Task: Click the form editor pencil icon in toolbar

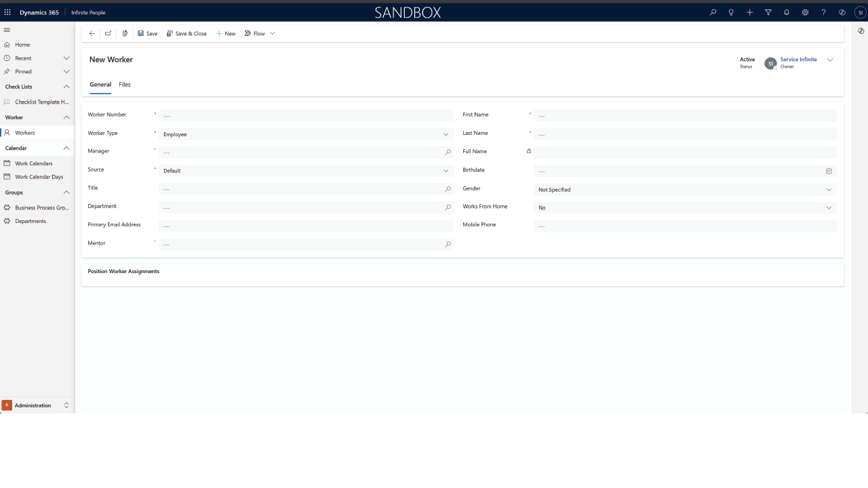Action: pyautogui.click(x=125, y=33)
